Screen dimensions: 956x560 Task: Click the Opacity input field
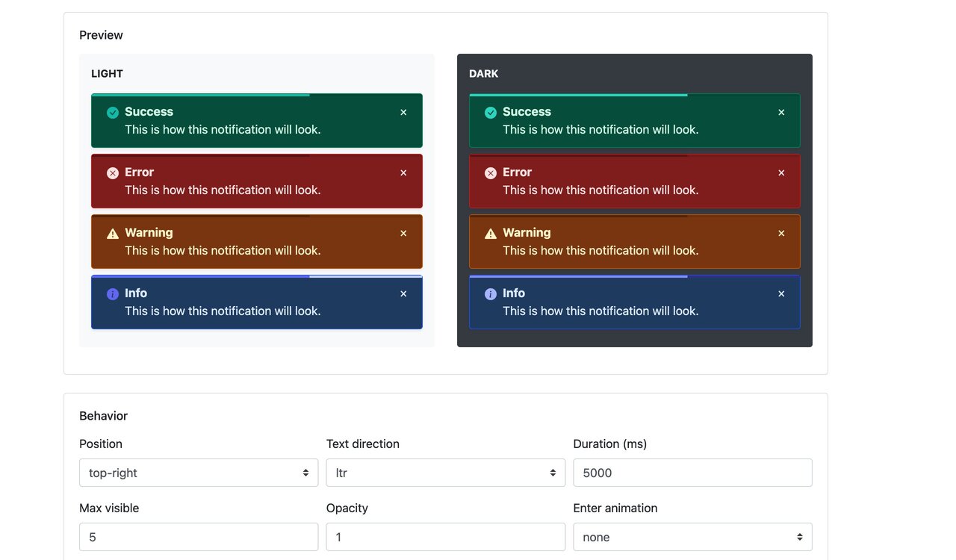point(446,537)
